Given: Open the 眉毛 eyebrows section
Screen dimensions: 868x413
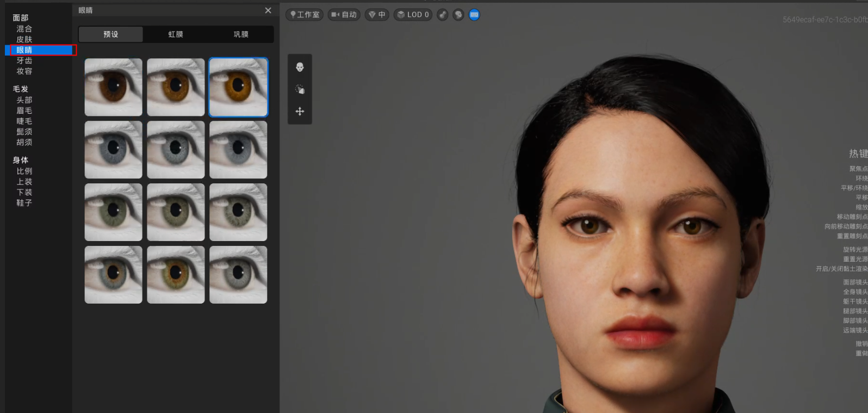Looking at the screenshot, I should [24, 110].
